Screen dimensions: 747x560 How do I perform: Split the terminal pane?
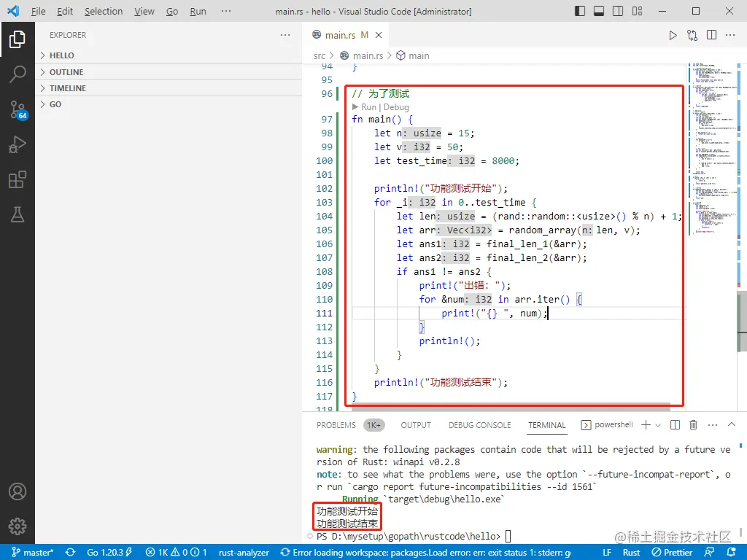click(x=675, y=425)
